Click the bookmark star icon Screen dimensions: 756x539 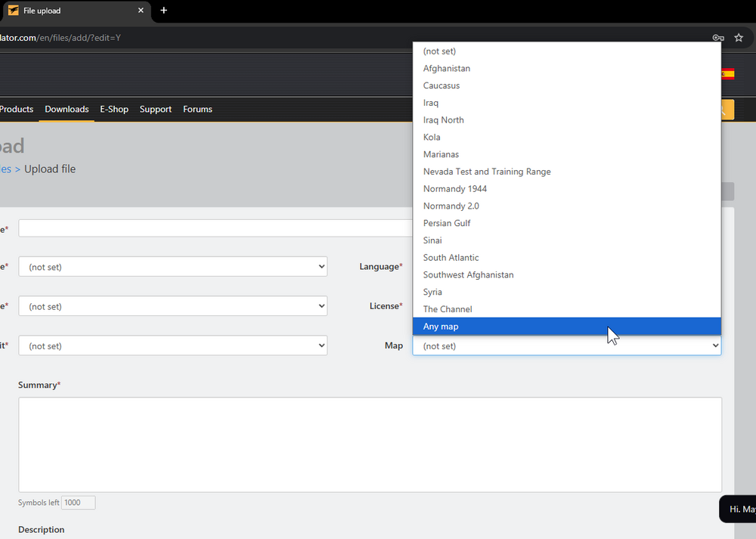(x=739, y=38)
